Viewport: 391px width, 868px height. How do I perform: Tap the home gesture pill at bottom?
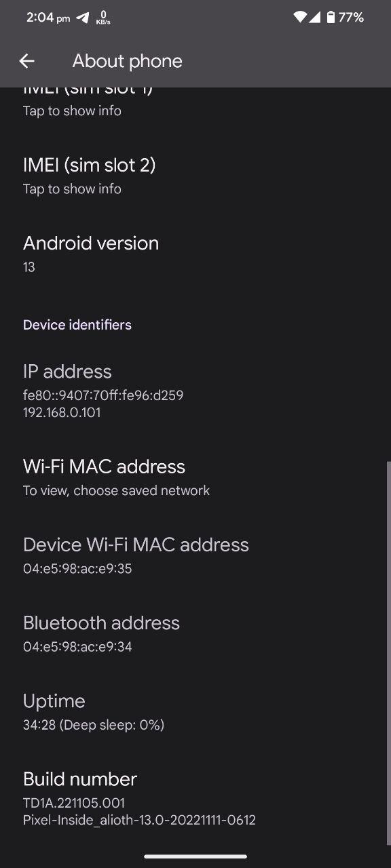coord(195,856)
